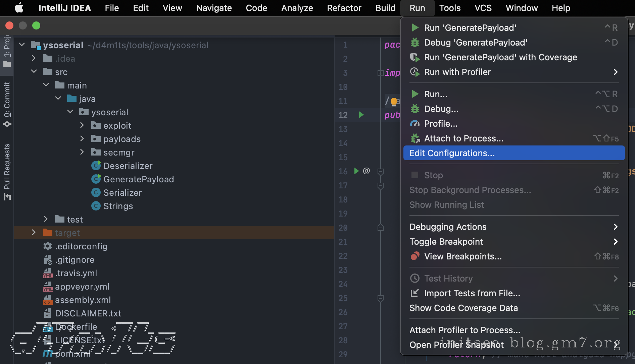Click the Profile... gauge icon
The width and height of the screenshot is (635, 364).
[415, 124]
